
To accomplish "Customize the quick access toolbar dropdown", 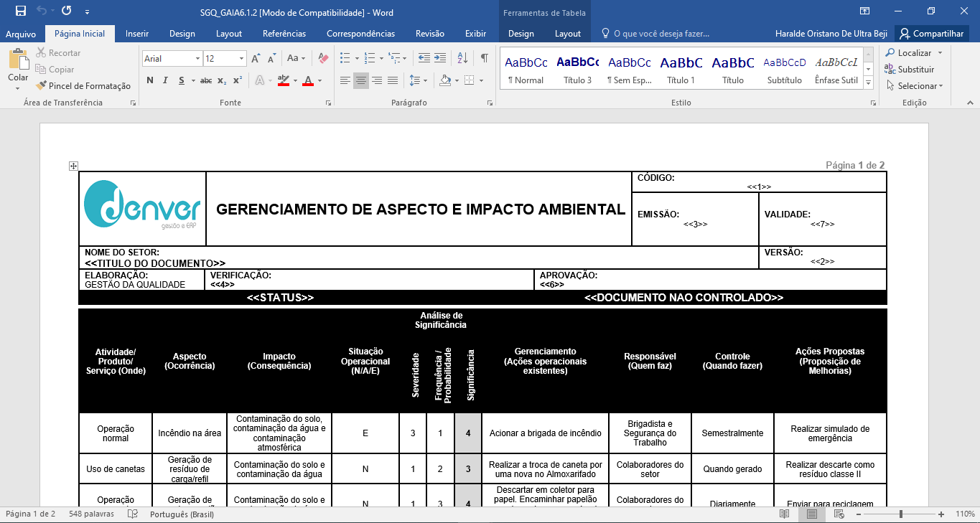I will tap(87, 11).
